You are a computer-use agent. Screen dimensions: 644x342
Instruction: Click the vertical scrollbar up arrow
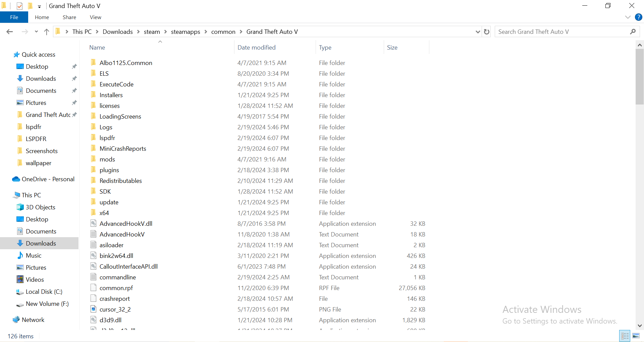coord(640,45)
